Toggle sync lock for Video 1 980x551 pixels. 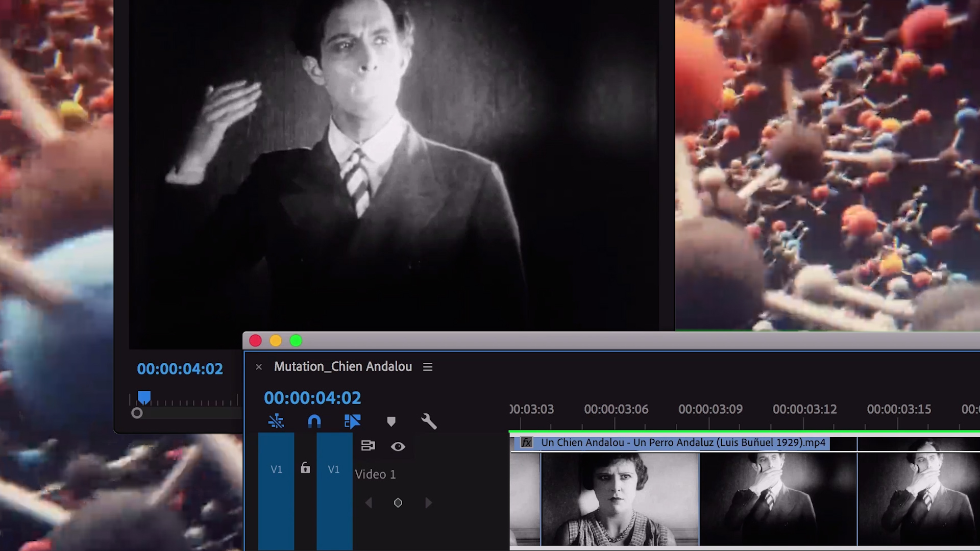(368, 446)
